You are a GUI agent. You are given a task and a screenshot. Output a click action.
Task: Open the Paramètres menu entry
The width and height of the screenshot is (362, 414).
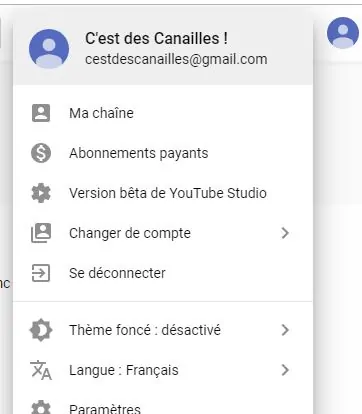point(163,407)
